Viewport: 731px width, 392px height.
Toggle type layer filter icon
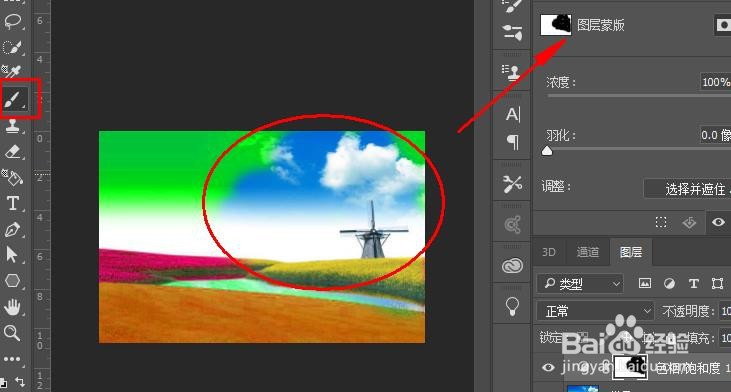(x=694, y=283)
